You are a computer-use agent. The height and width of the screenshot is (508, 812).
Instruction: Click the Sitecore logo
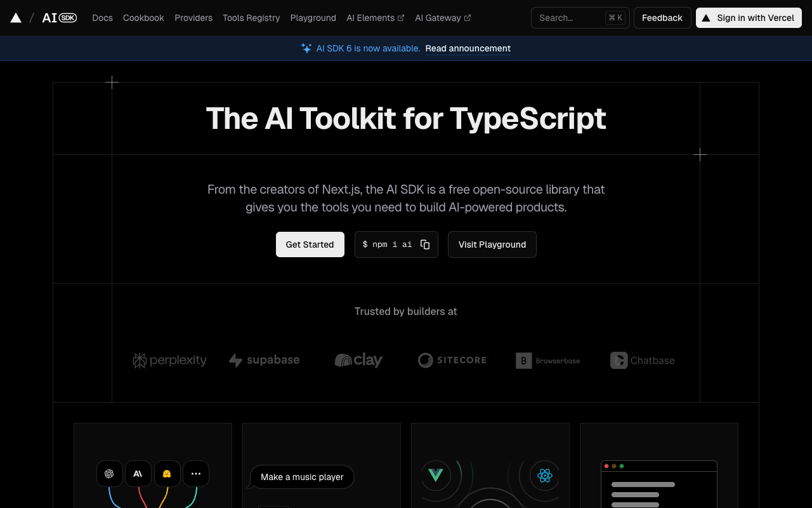(x=452, y=360)
